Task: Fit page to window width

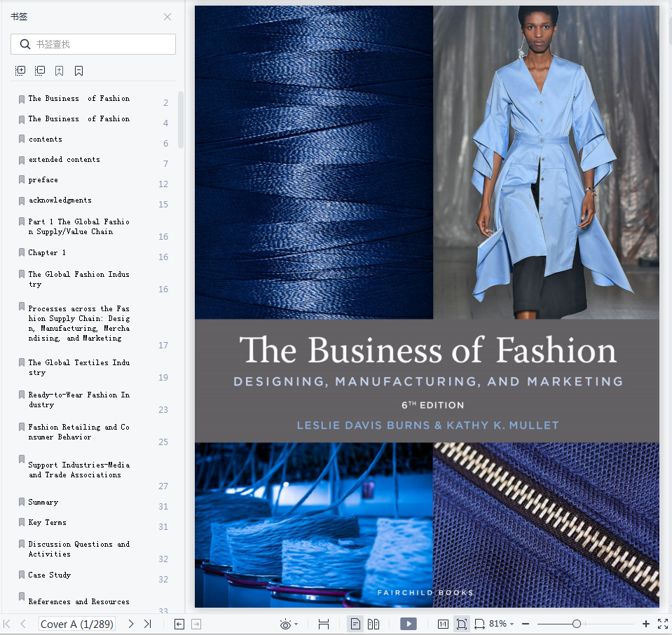Action: coord(479,624)
